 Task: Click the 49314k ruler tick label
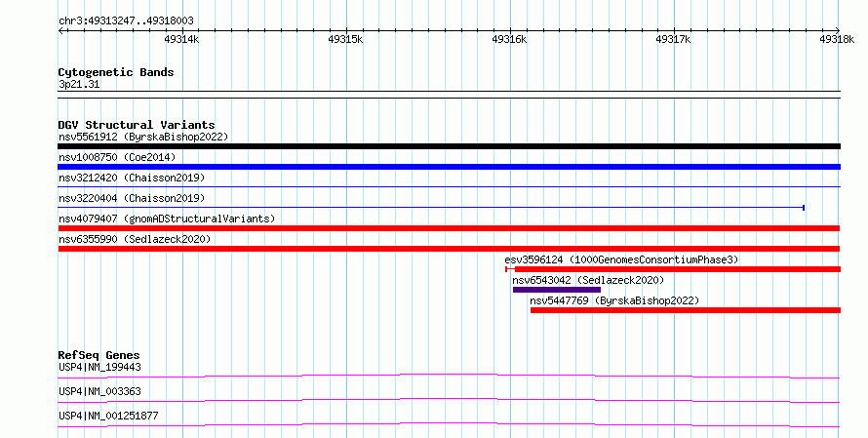pyautogui.click(x=181, y=39)
